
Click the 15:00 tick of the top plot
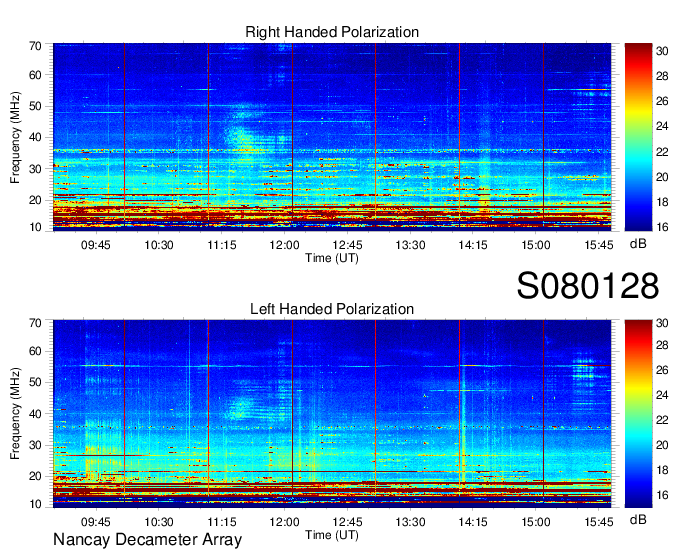coord(536,245)
